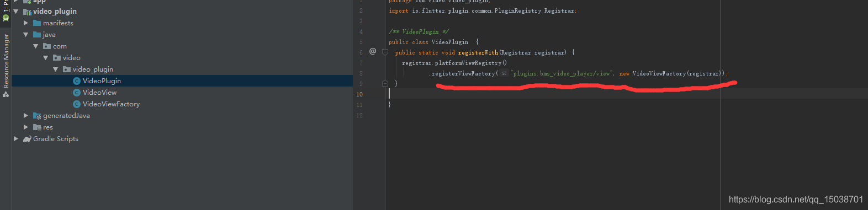This screenshot has width=868, height=210.
Task: Click the video_plugin module icon
Action: 27,12
